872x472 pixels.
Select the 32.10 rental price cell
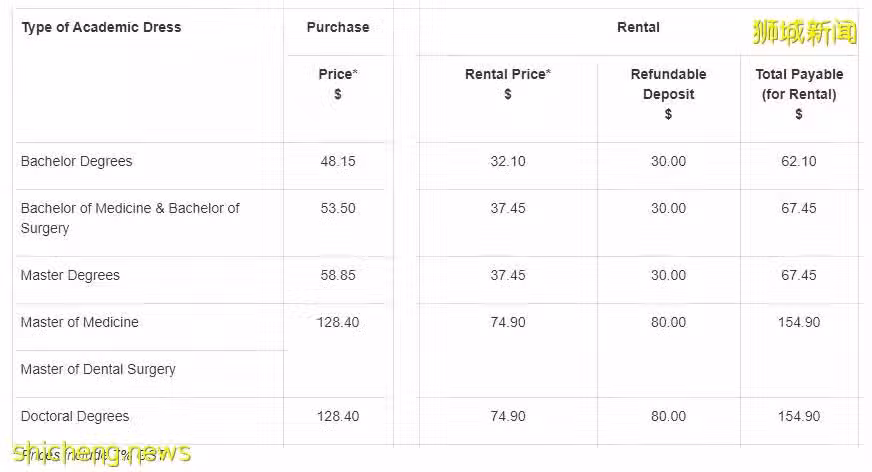[x=508, y=161]
